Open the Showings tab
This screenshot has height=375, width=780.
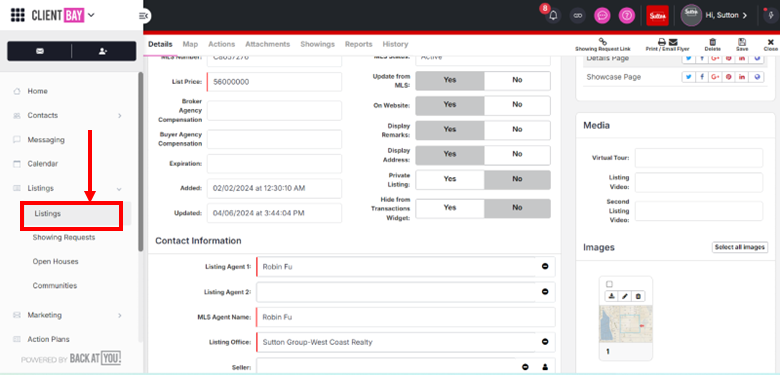point(317,44)
